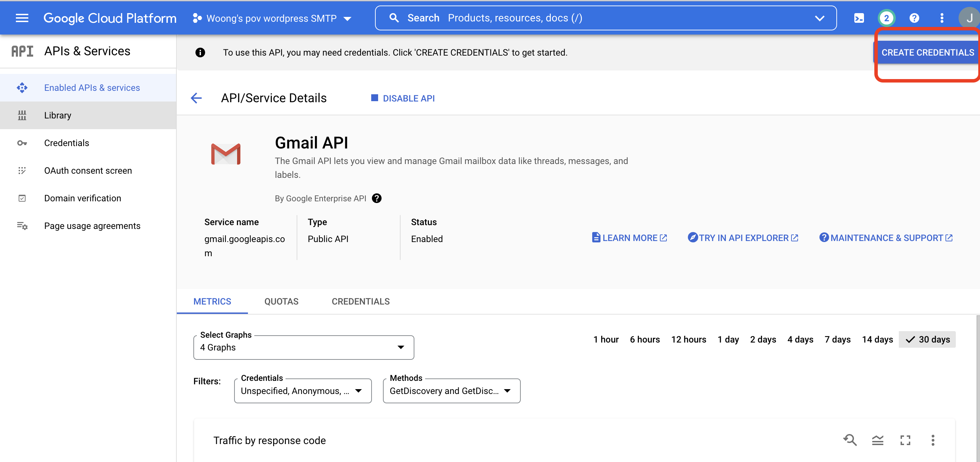Select the 1 hour time range
The height and width of the screenshot is (462, 980).
pyautogui.click(x=606, y=339)
